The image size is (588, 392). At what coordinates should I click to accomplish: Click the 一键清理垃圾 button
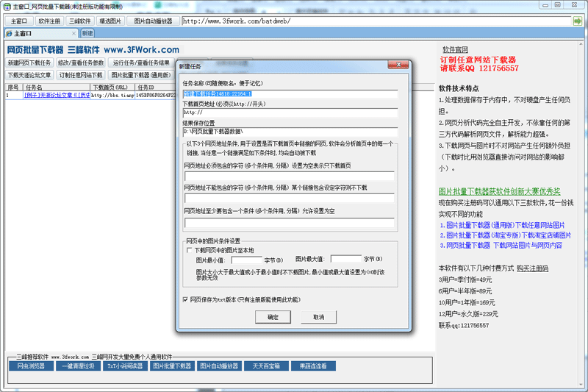pyautogui.click(x=78, y=366)
